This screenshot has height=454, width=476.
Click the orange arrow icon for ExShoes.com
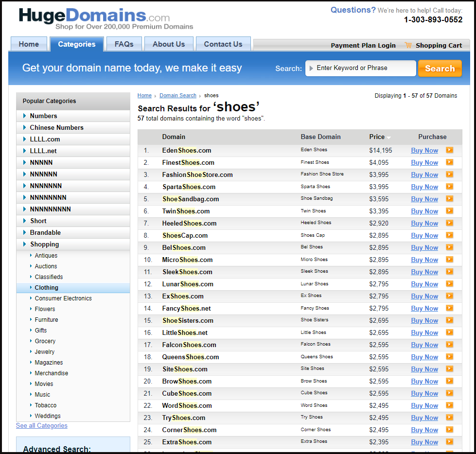click(x=450, y=296)
